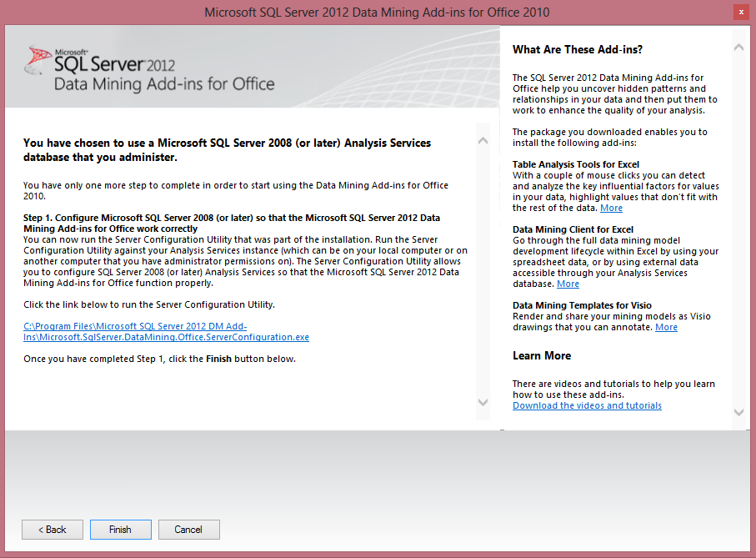The image size is (756, 558).
Task: Open the ServerConfiguration.exe path link
Action: [x=167, y=332]
